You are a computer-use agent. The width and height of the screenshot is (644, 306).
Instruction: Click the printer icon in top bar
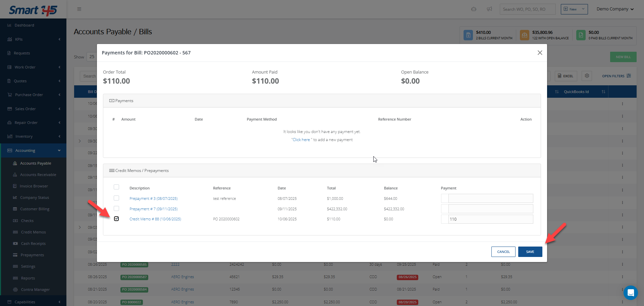click(x=474, y=9)
